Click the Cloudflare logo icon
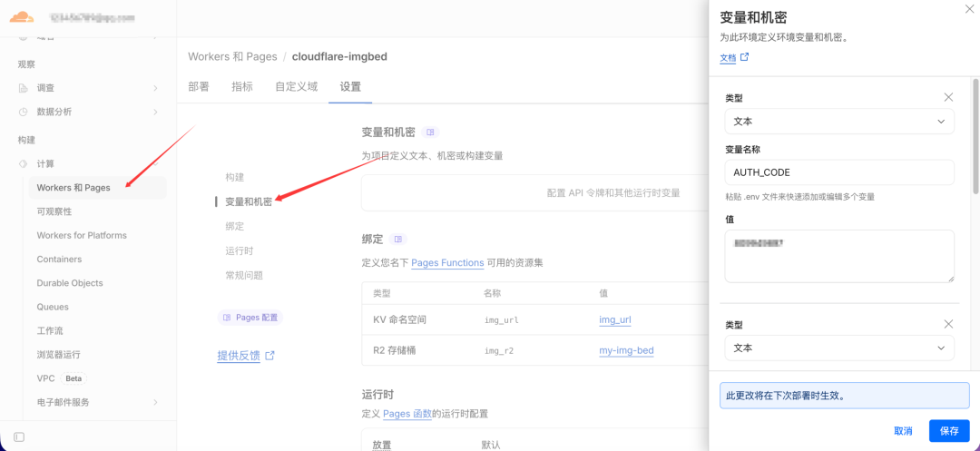Image resolution: width=980 pixels, height=451 pixels. pyautogui.click(x=22, y=16)
